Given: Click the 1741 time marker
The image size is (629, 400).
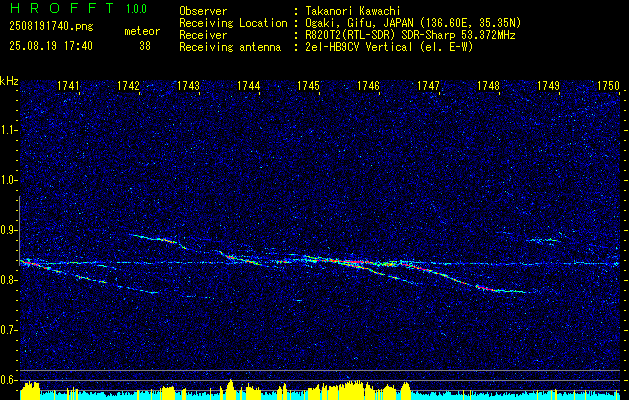Looking at the screenshot, I should pyautogui.click(x=68, y=85).
